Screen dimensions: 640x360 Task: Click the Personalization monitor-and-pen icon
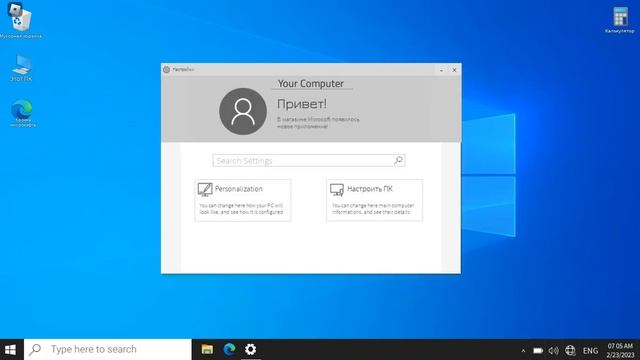(x=205, y=189)
